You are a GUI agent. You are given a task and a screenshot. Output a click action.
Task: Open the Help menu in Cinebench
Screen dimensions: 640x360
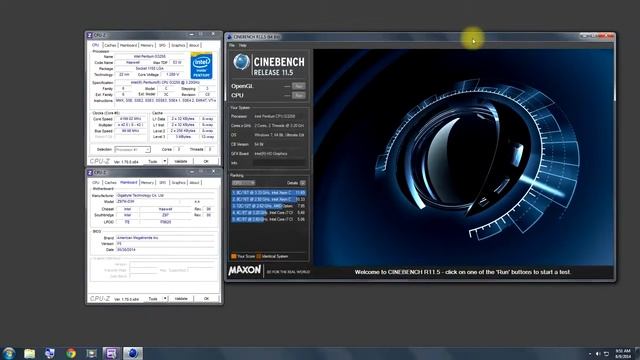[x=242, y=45]
